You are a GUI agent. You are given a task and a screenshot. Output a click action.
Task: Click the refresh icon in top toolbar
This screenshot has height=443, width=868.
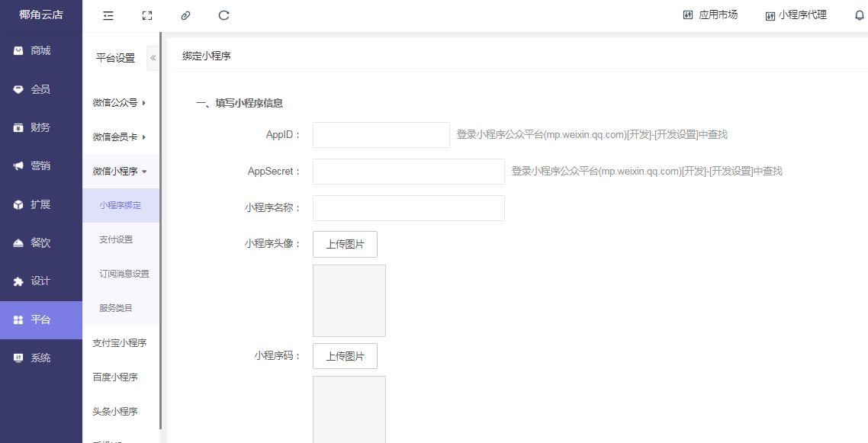[x=223, y=15]
